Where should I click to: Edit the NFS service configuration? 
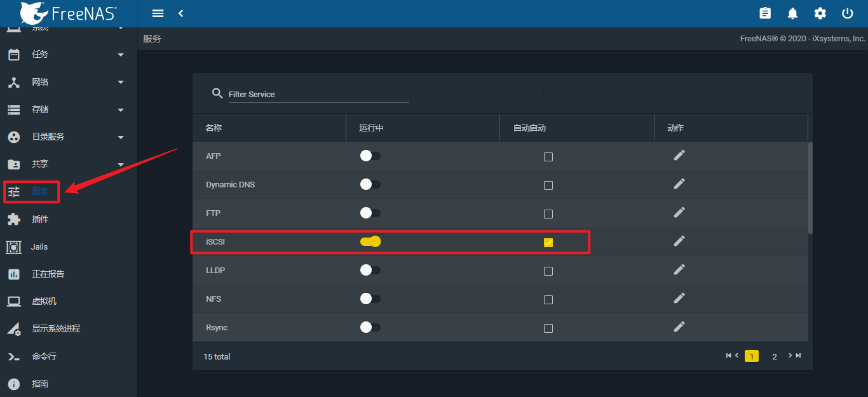point(679,298)
